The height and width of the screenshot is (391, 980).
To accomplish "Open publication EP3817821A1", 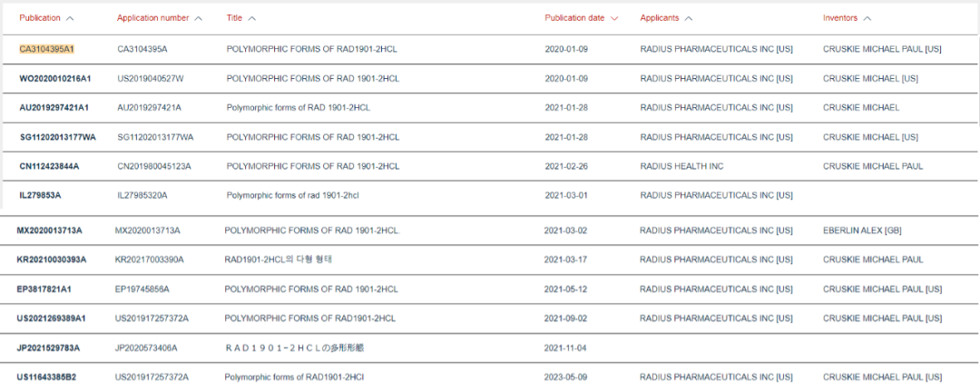I will [x=44, y=289].
